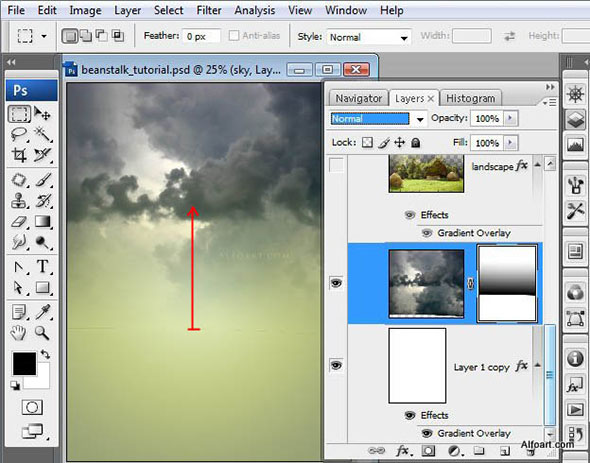
Task: Click the add layer mask icon
Action: click(x=428, y=451)
